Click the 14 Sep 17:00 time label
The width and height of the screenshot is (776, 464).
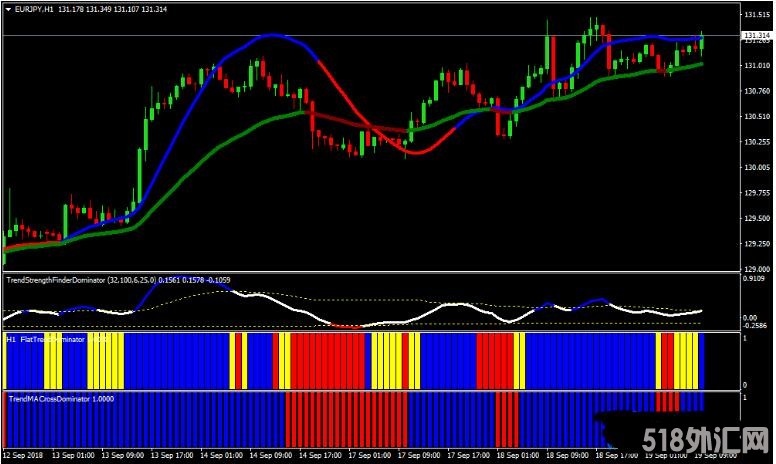coord(320,455)
